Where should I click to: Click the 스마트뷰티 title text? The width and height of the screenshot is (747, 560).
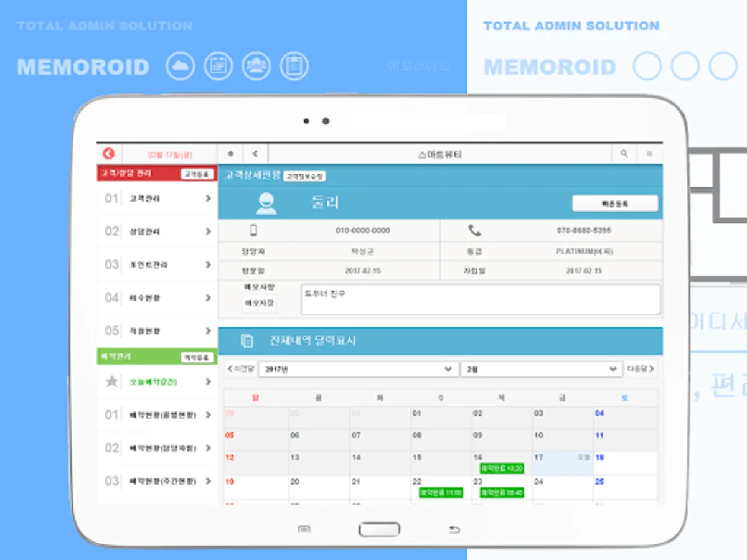click(x=440, y=154)
